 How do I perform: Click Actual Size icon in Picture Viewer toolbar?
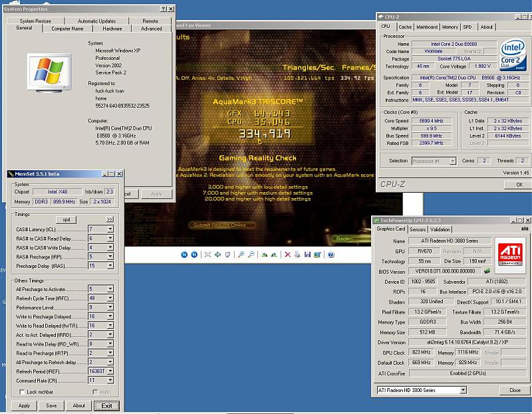[x=217, y=255]
